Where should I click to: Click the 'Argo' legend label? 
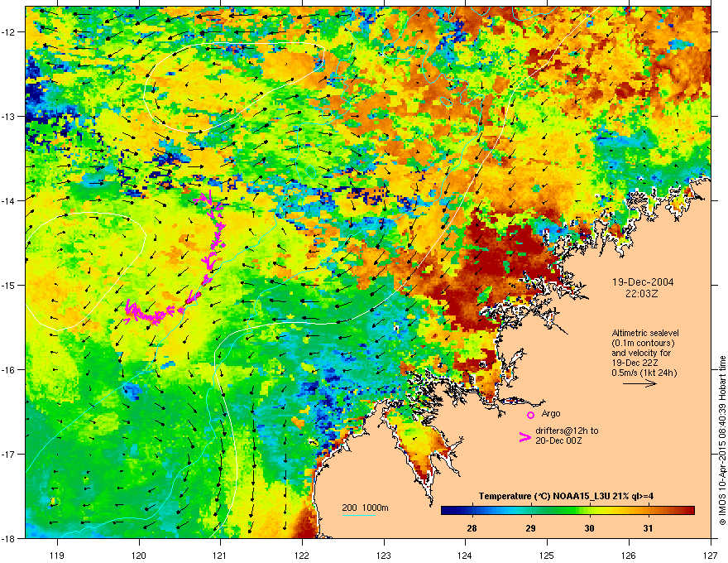coord(551,413)
